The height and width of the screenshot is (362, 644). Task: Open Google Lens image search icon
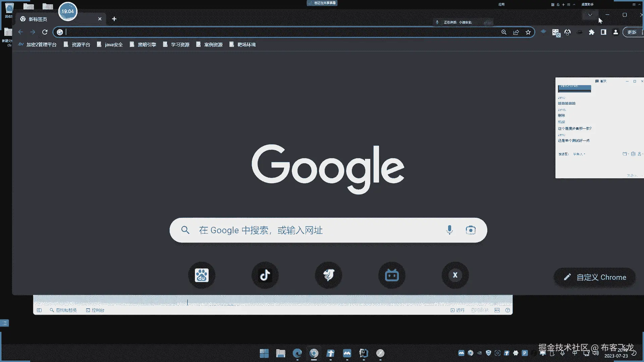pyautogui.click(x=471, y=230)
